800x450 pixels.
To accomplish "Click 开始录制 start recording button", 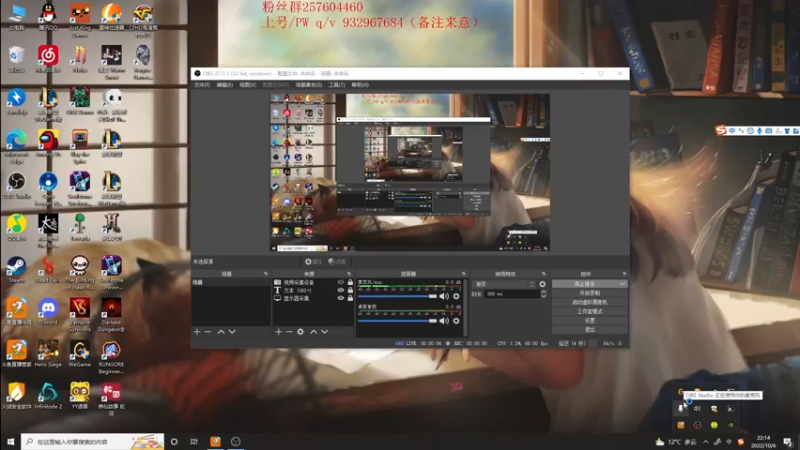I will (x=590, y=293).
